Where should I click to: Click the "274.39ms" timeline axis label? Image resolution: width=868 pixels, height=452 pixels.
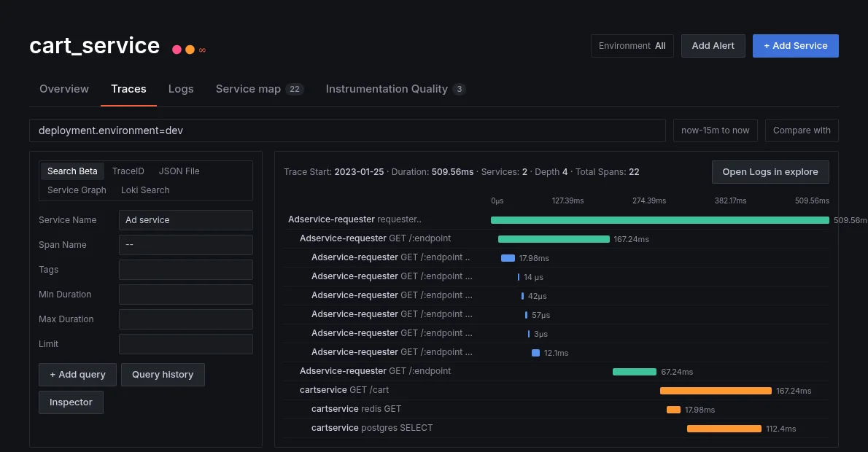point(649,200)
